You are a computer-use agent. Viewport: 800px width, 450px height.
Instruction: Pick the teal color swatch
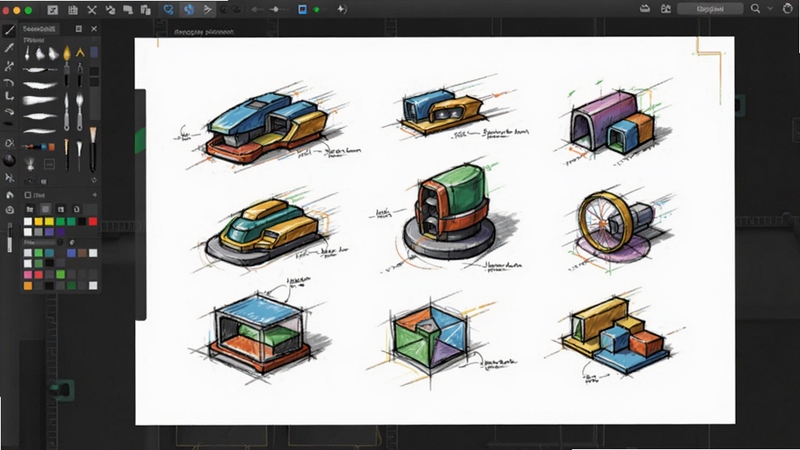(x=49, y=253)
